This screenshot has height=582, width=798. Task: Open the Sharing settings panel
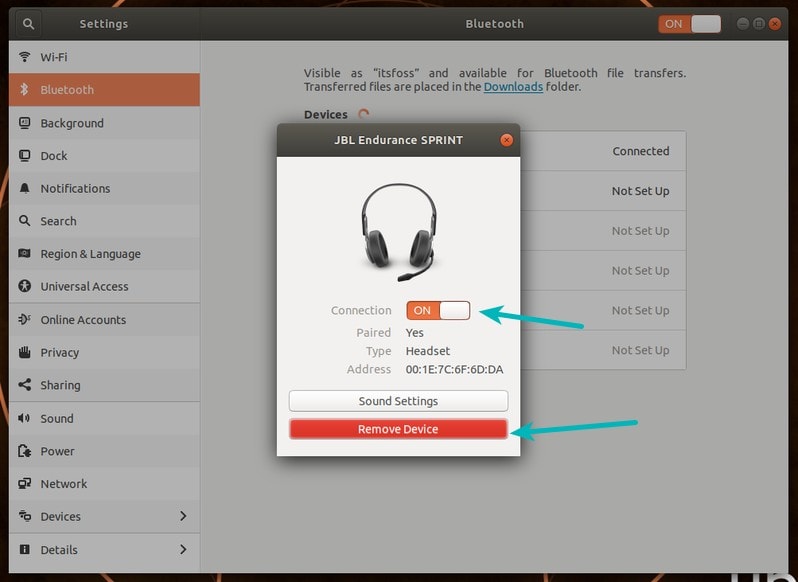pyautogui.click(x=104, y=385)
